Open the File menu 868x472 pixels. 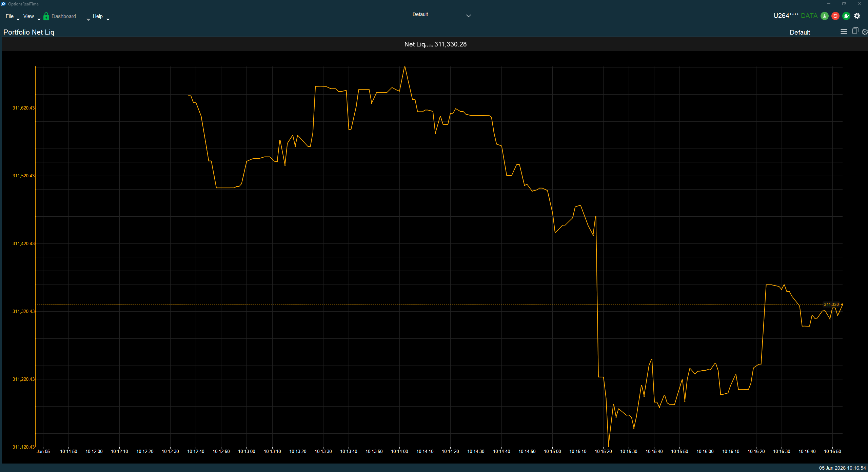click(9, 16)
